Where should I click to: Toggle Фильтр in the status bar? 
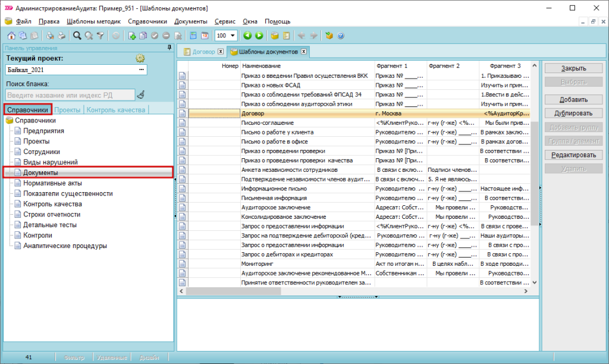[x=74, y=357]
